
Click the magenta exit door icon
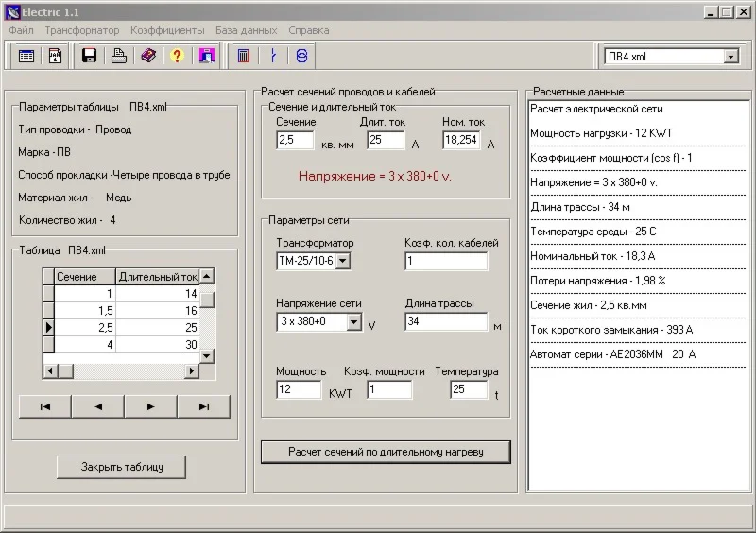(205, 56)
